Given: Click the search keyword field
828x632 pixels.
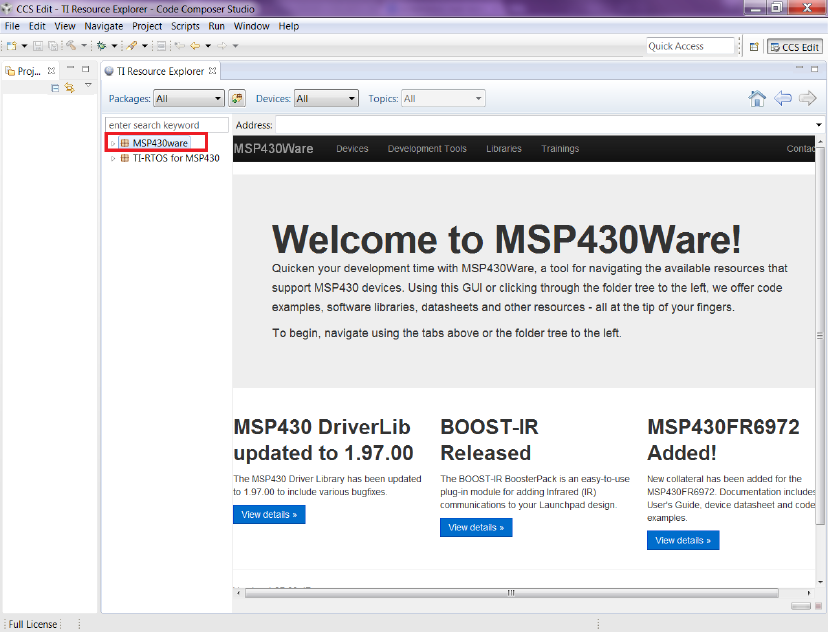Looking at the screenshot, I should 167,125.
